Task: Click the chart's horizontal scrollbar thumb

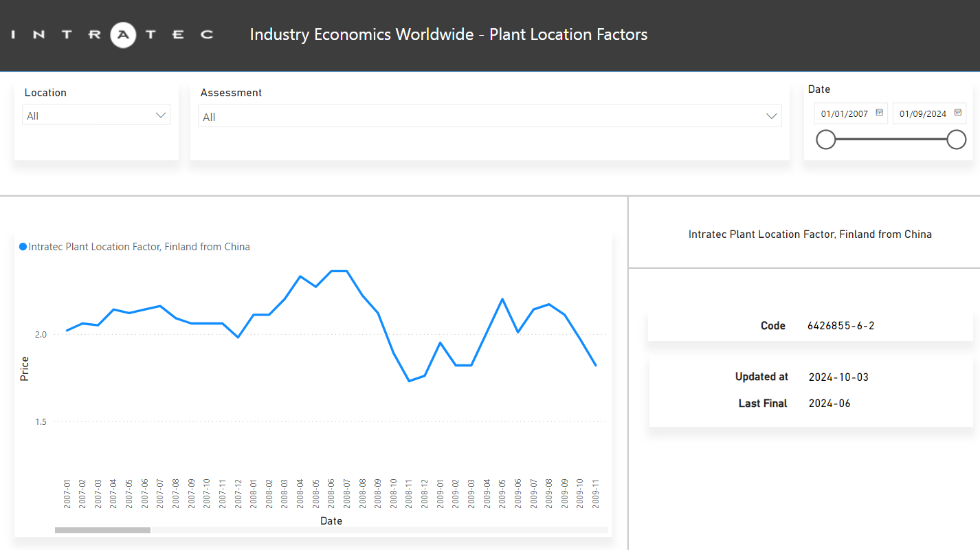Action: tap(102, 530)
